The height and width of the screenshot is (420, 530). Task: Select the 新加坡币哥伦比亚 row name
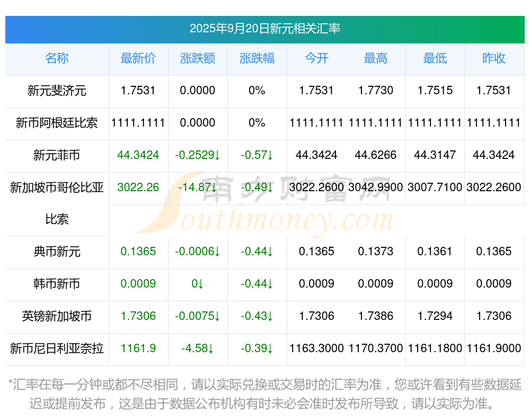coord(57,187)
